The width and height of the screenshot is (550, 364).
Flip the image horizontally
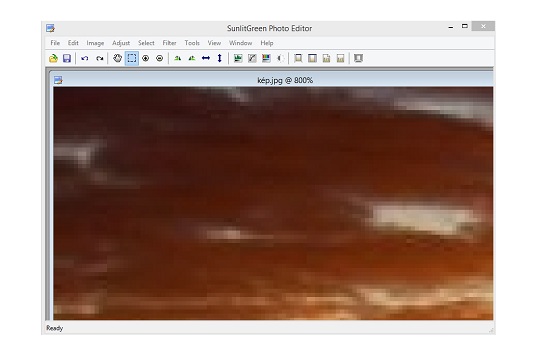(206, 58)
